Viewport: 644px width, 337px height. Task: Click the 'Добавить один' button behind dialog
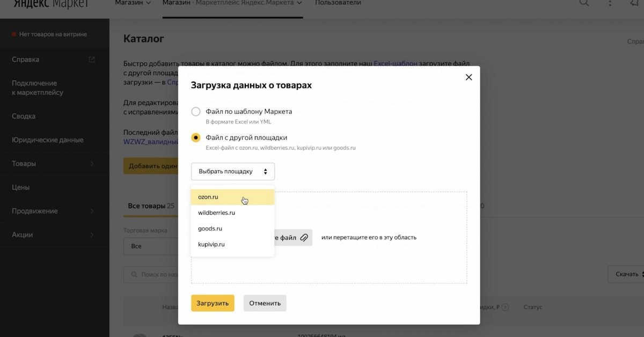pos(151,166)
